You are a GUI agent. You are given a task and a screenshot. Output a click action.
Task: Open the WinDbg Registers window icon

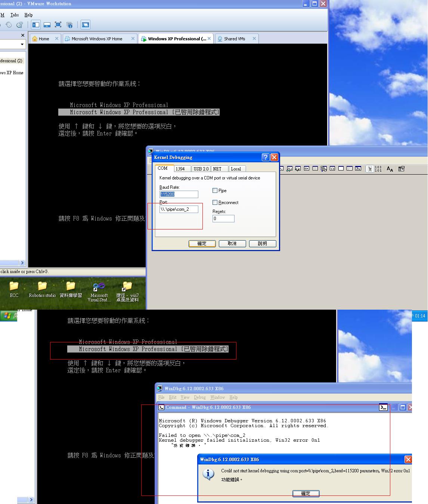(x=307, y=169)
